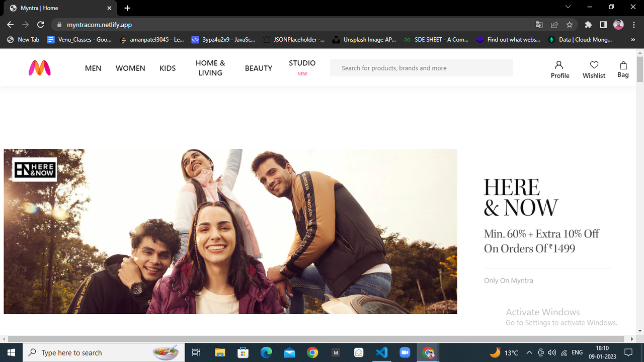Open Microsoft Edge from taskbar
This screenshot has width=644, height=362.
[266, 352]
